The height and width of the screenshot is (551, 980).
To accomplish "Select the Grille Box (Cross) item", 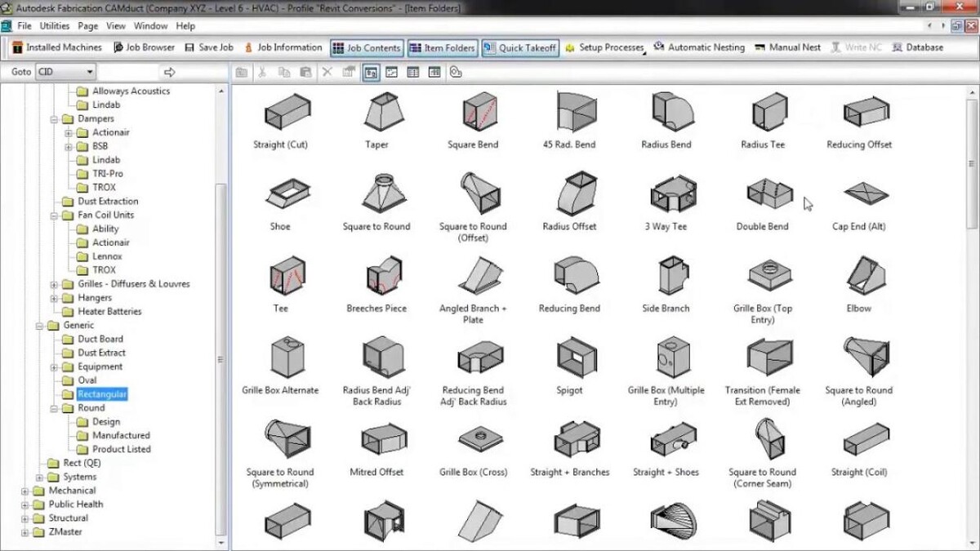I will coord(473,439).
